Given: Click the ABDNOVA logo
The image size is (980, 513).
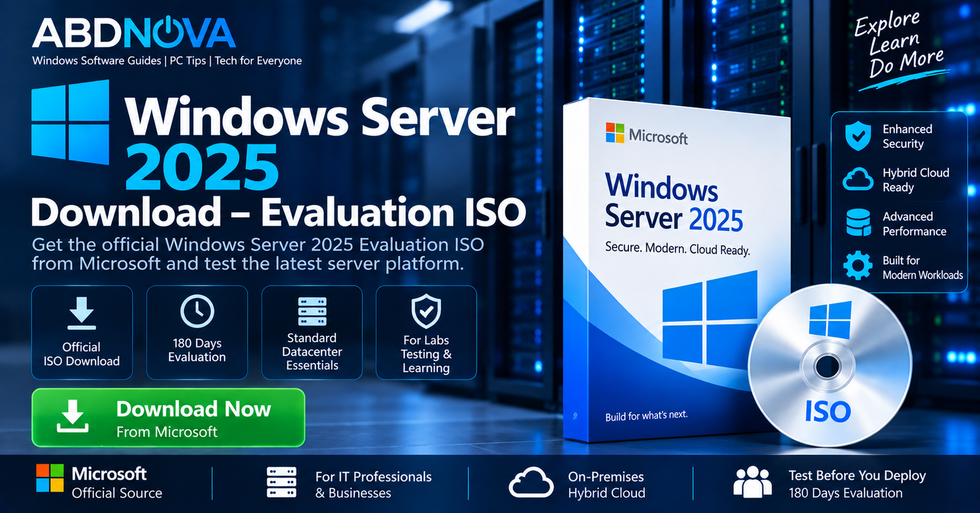Looking at the screenshot, I should click(134, 33).
